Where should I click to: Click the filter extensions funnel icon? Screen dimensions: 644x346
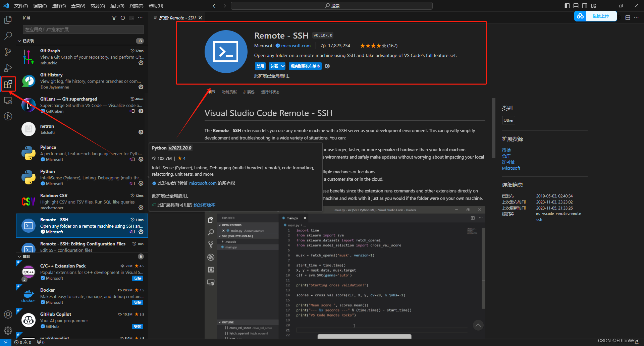pyautogui.click(x=114, y=18)
